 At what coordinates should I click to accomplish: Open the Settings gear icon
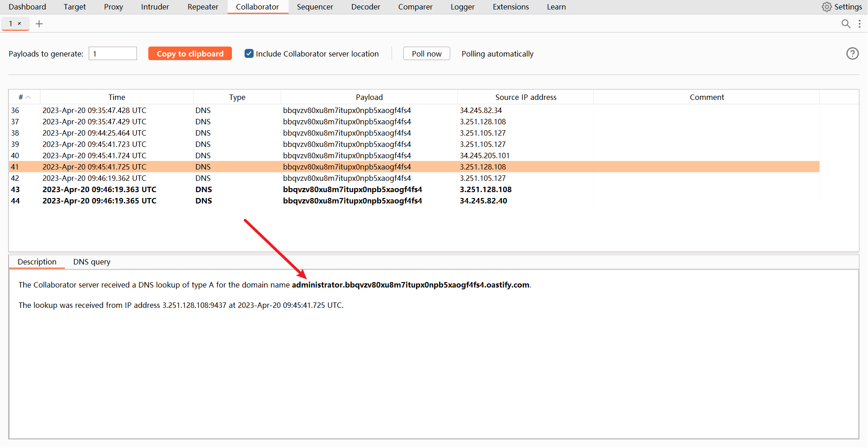coord(826,7)
